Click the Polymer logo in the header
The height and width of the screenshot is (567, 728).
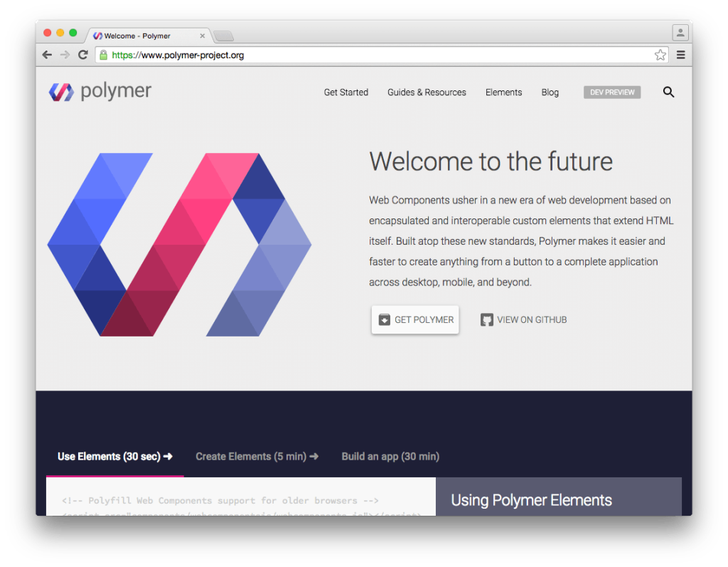pos(99,92)
